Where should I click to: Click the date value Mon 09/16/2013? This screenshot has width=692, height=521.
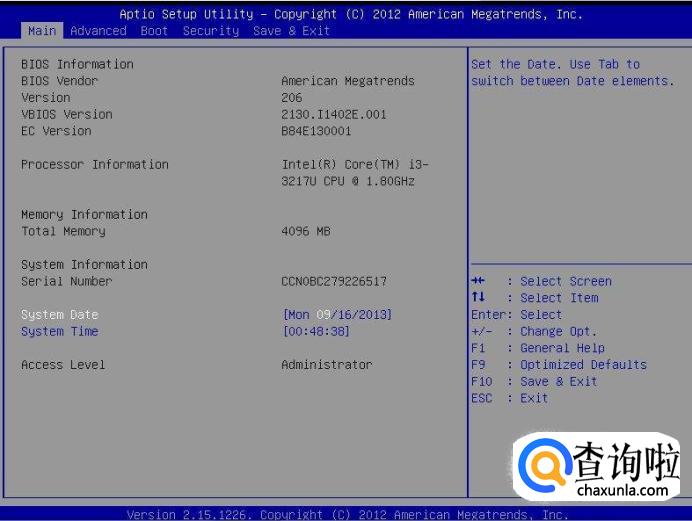(x=337, y=315)
